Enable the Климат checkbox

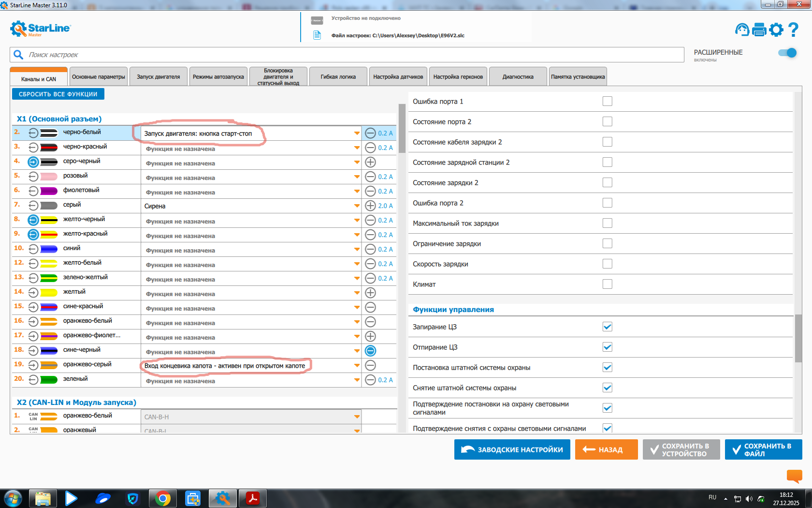tap(608, 284)
